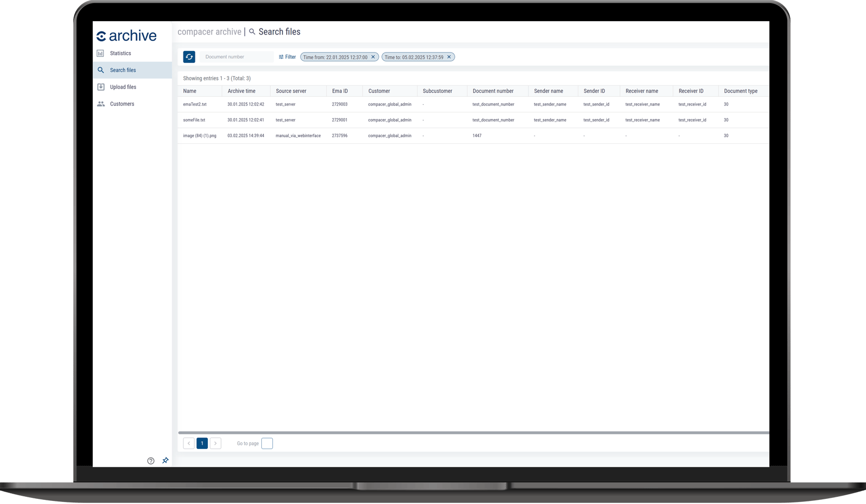Remove the Time to filter chip
This screenshot has width=866, height=504.
[x=449, y=57]
